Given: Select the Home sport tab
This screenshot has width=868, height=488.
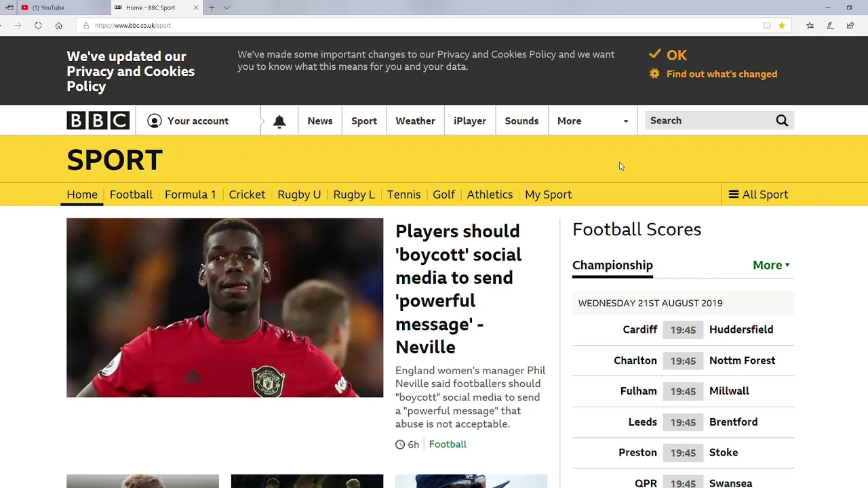Looking at the screenshot, I should (82, 195).
